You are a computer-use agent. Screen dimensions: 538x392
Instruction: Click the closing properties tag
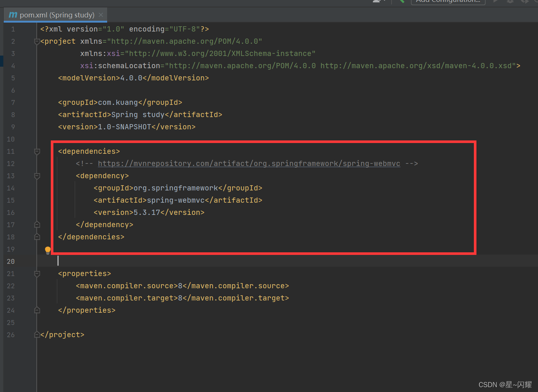pyautogui.click(x=87, y=310)
